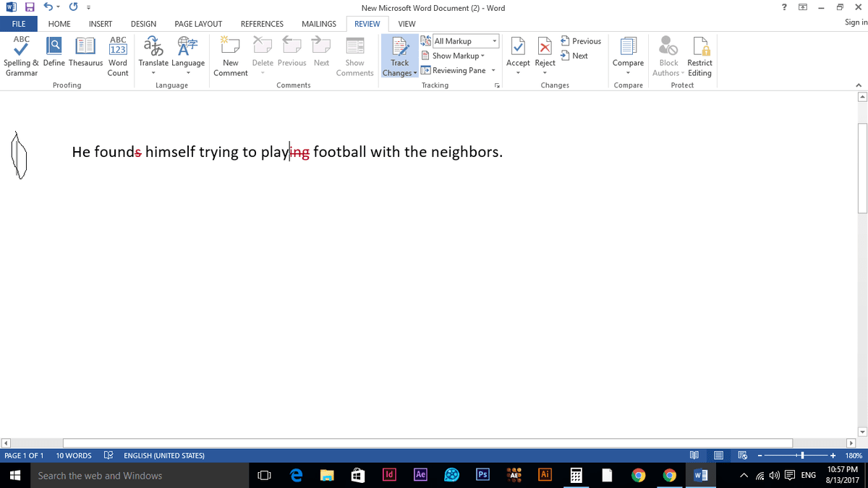Image resolution: width=868 pixels, height=488 pixels.
Task: Reject the tracked change
Action: click(545, 48)
